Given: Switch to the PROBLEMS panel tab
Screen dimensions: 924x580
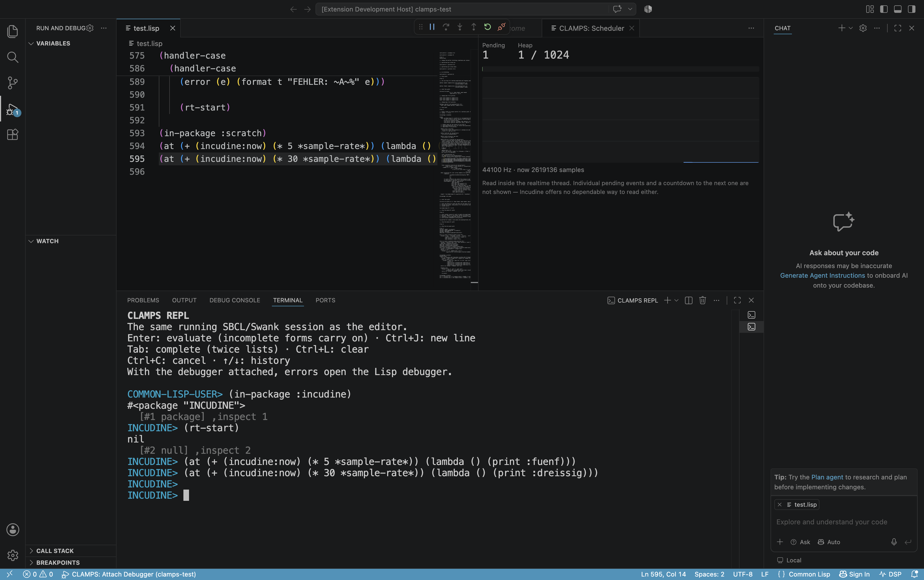Looking at the screenshot, I should coord(143,300).
